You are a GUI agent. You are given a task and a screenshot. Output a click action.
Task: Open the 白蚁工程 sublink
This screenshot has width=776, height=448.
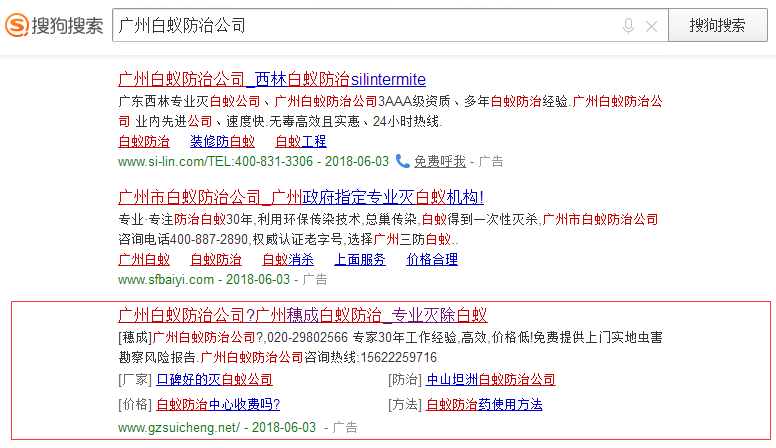[301, 141]
